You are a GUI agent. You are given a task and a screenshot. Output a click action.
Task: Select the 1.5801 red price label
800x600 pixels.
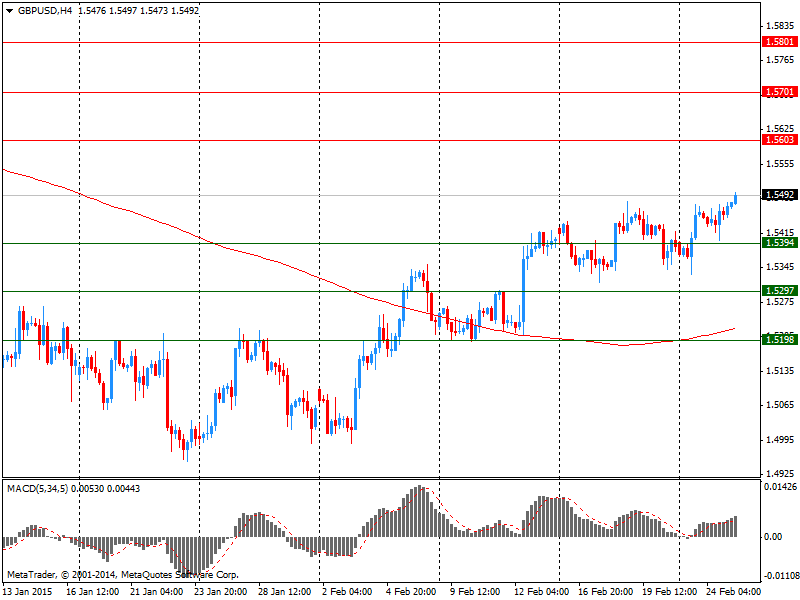780,42
